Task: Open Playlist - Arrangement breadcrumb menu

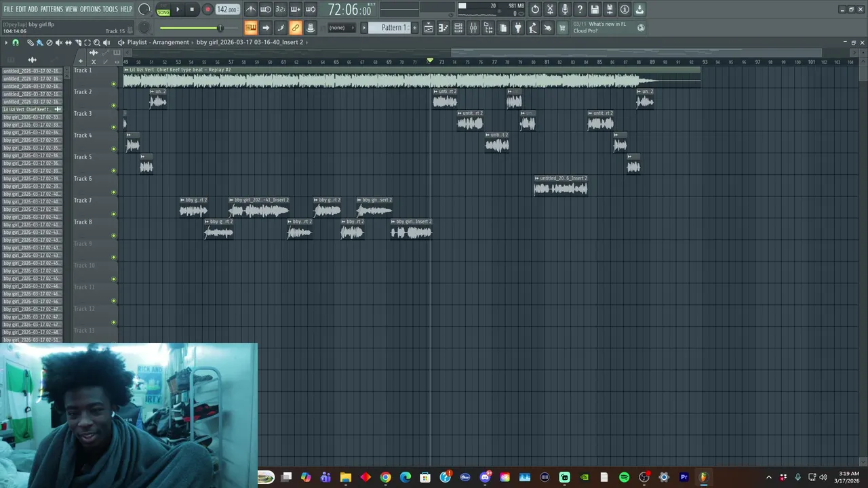Action: [158, 42]
